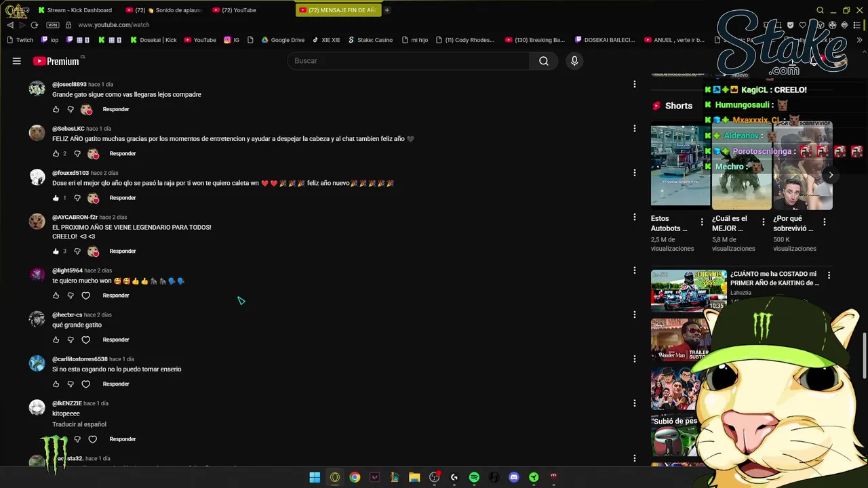868x488 pixels.
Task: Open options menu for @hectxr-cs comment
Action: tap(635, 314)
